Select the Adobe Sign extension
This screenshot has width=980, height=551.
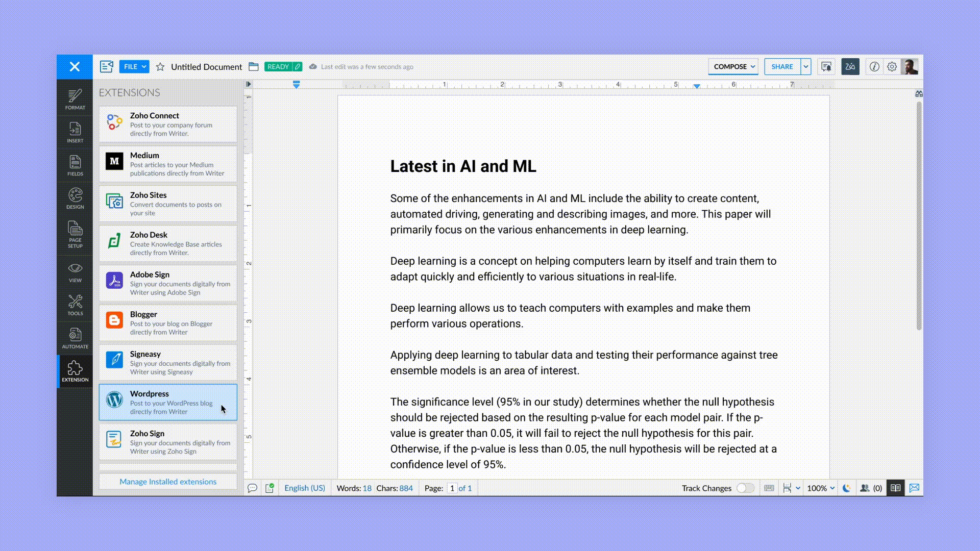(x=168, y=283)
